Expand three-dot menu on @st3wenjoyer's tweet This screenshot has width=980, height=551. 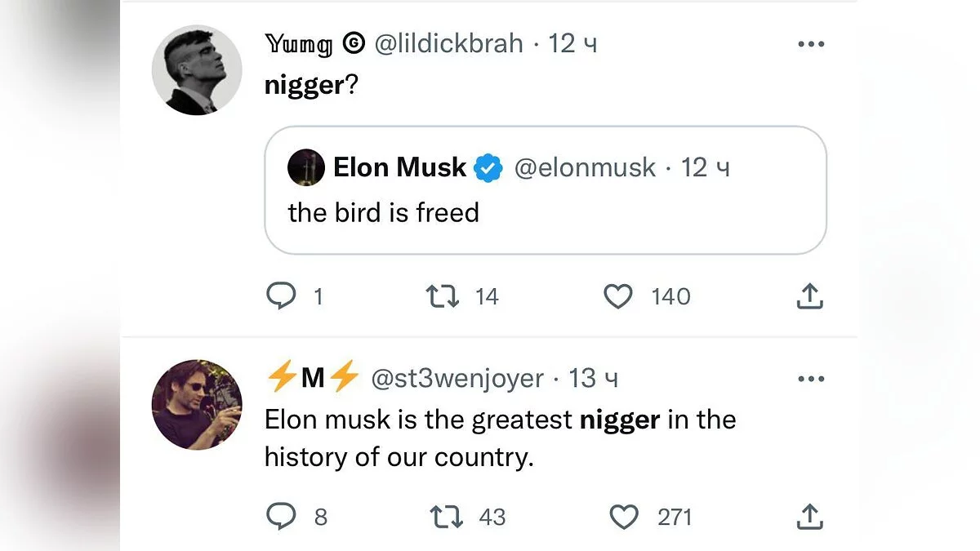(x=810, y=379)
